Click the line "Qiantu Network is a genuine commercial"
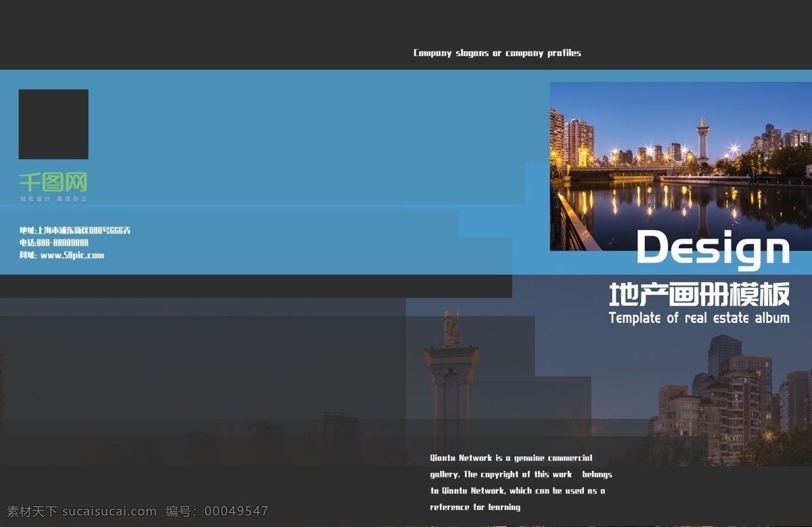Screen dimensions: 812x527 click(x=511, y=458)
